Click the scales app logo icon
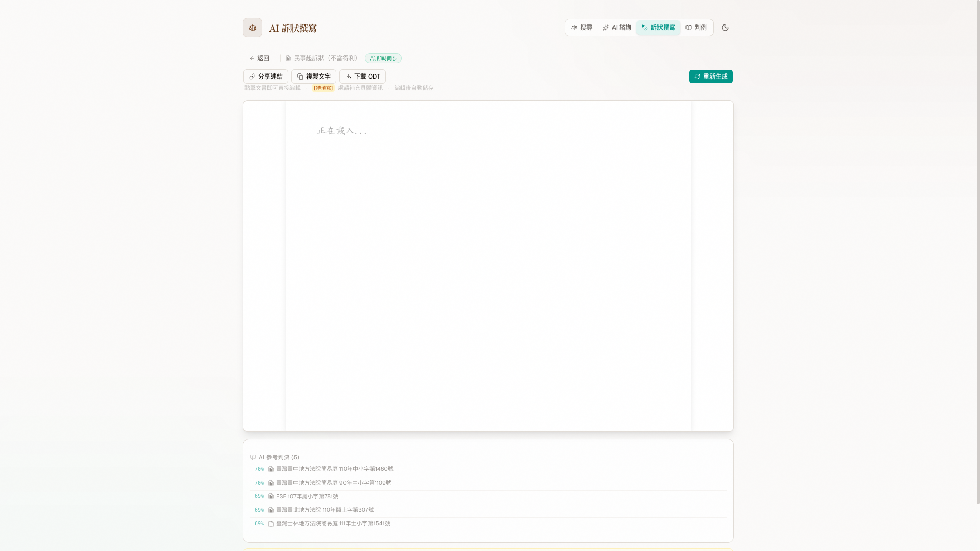The image size is (980, 551). [252, 28]
